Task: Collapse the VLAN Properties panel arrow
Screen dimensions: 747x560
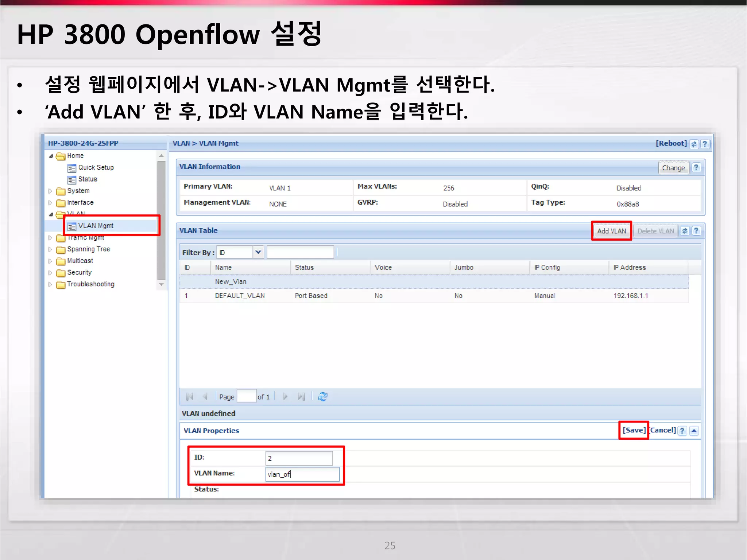Action: click(694, 431)
